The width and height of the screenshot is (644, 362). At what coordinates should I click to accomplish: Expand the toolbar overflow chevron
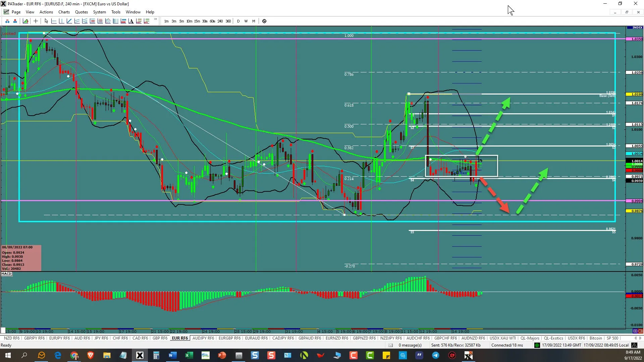(155, 19)
